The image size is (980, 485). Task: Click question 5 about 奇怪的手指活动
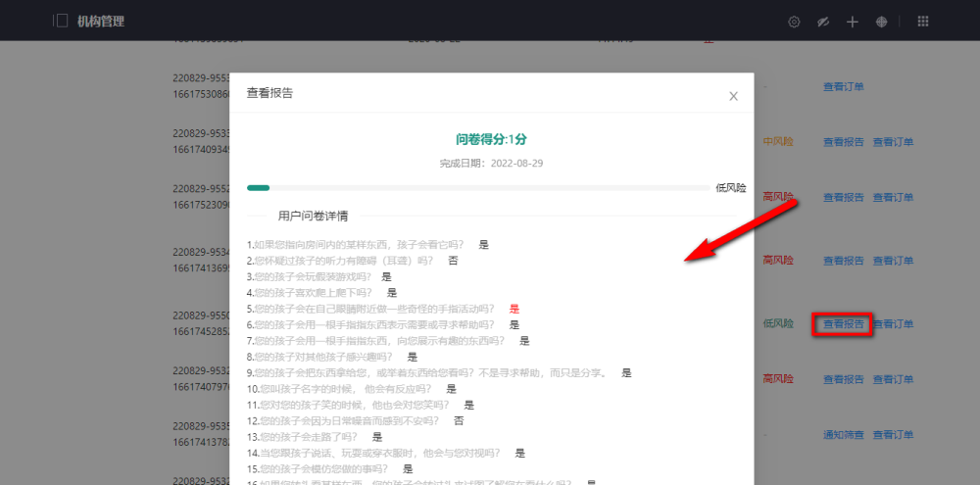[x=371, y=309]
